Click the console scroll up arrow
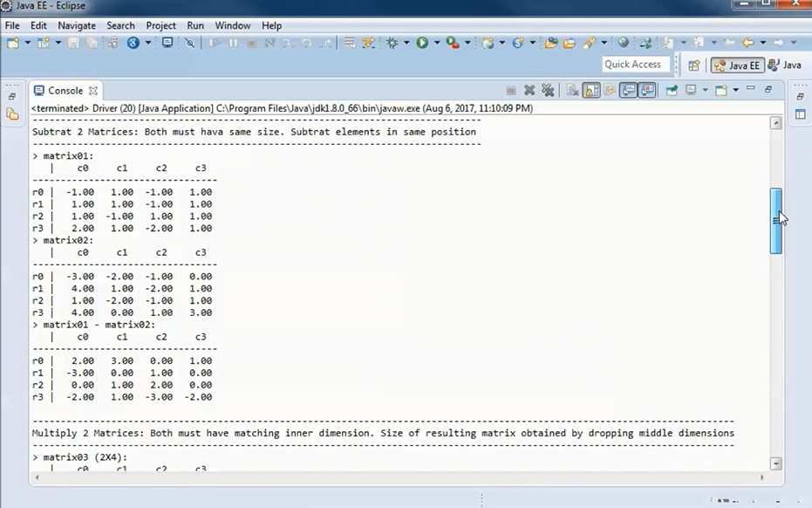This screenshot has width=812, height=508. [x=775, y=123]
